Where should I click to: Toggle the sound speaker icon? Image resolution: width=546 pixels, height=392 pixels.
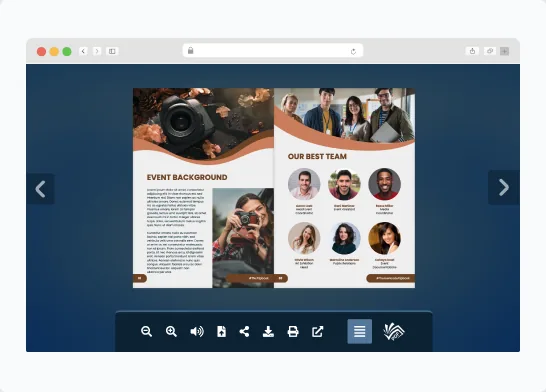(x=197, y=331)
